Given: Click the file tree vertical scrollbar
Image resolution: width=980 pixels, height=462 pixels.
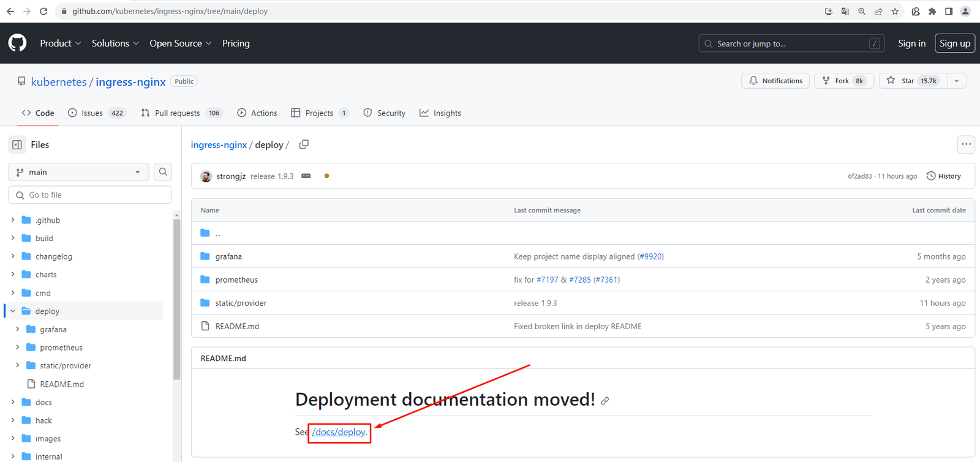Looking at the screenshot, I should [176, 300].
